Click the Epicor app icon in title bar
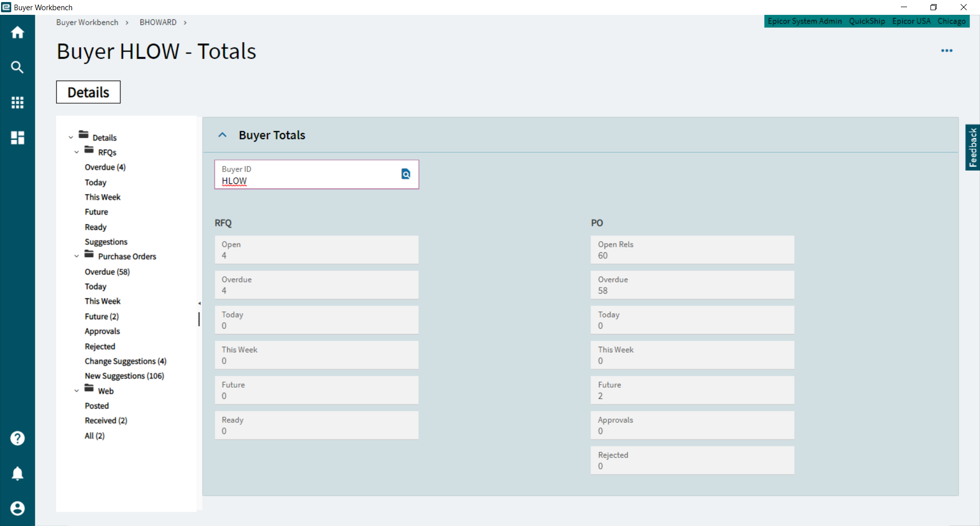Image resolution: width=980 pixels, height=526 pixels. click(6, 7)
